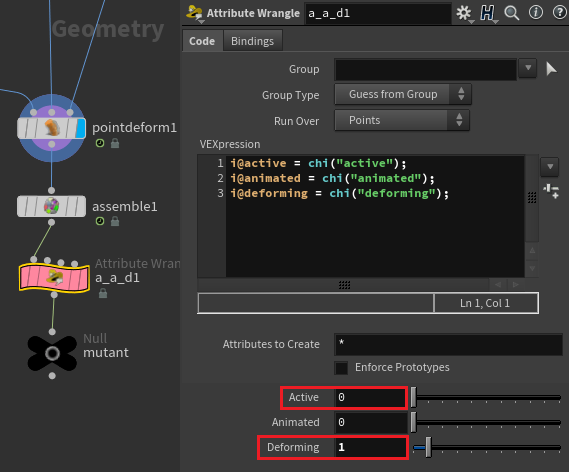Viewport: 569px width, 472px height.
Task: Click the editor horizontal resize grip
Action: (x=344, y=285)
